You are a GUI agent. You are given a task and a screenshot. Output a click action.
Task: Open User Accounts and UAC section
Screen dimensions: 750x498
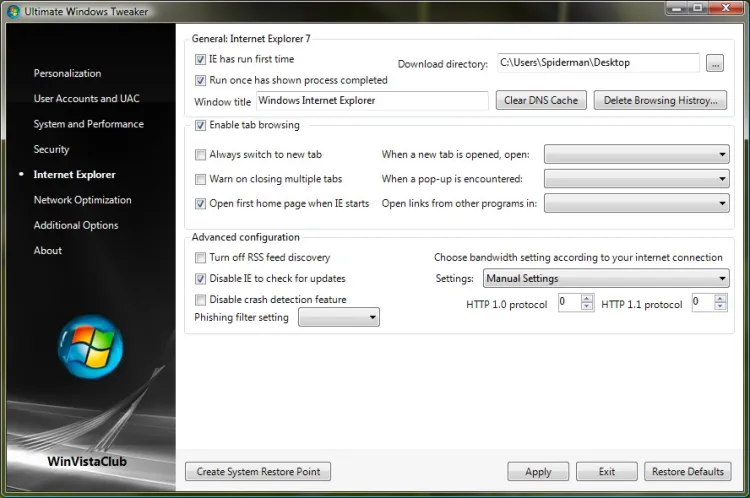point(87,99)
